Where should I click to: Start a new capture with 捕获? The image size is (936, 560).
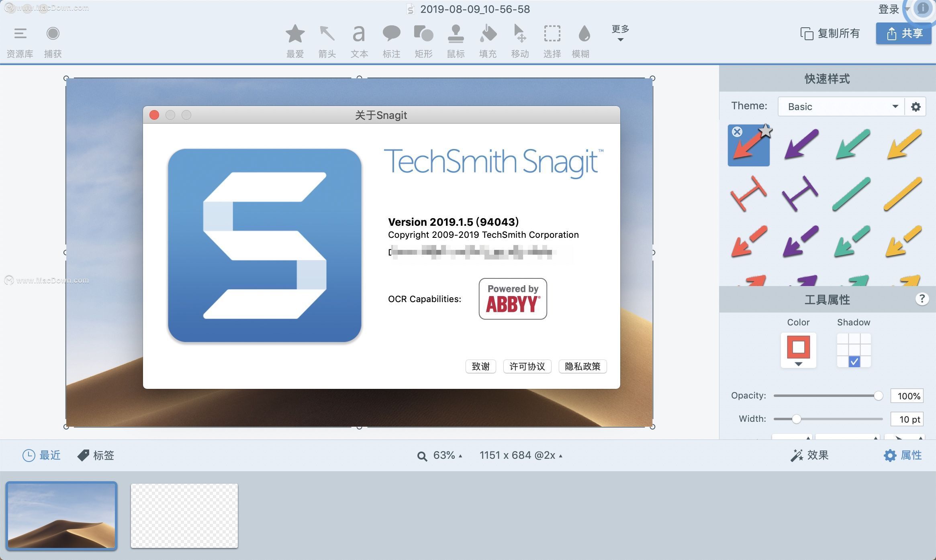tap(53, 42)
